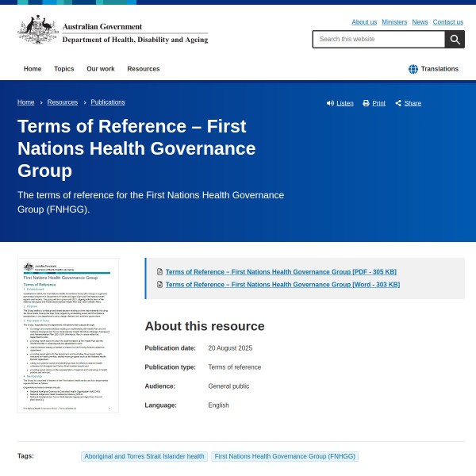Screen dimensions: 476x476
Task: Open the Our work menu
Action: 101,69
